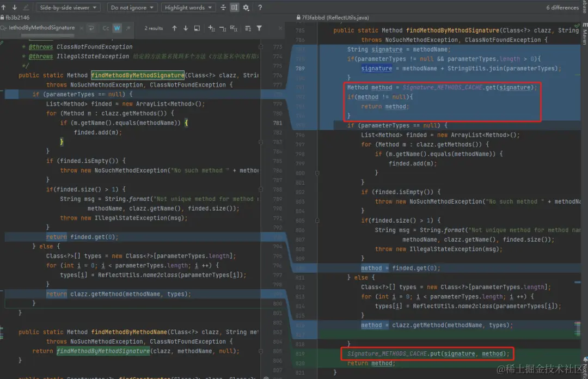The width and height of the screenshot is (588, 379).
Task: Click revision label fb3b2146
Action: pyautogui.click(x=17, y=17)
